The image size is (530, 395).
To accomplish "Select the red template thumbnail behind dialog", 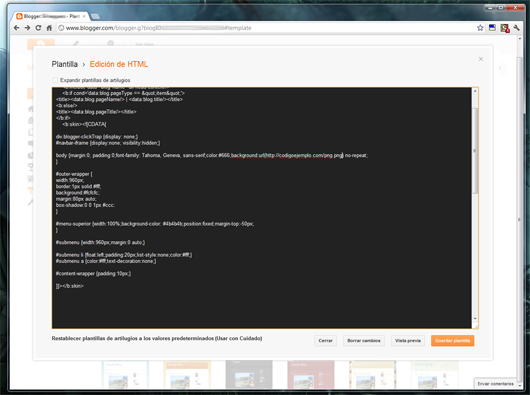I will click(311, 375).
